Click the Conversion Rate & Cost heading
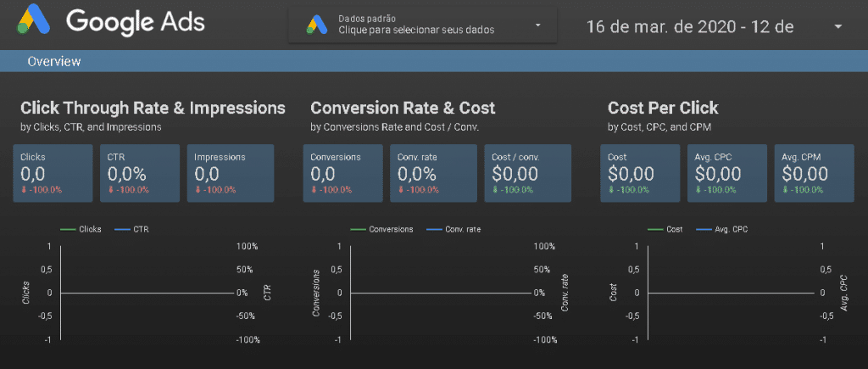This screenshot has height=369, width=868. coord(403,108)
